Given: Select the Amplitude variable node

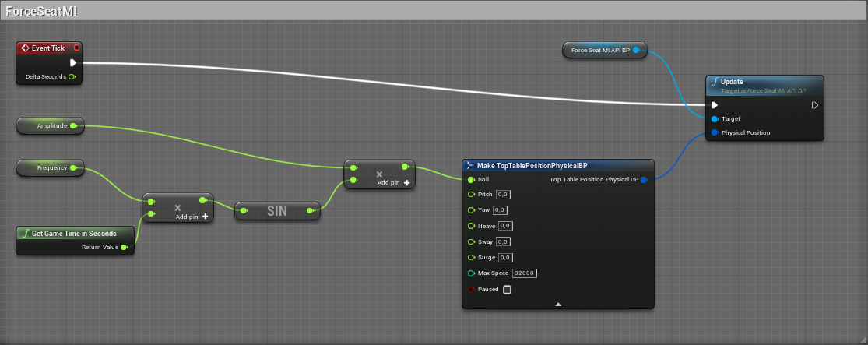Looking at the screenshot, I should point(51,125).
